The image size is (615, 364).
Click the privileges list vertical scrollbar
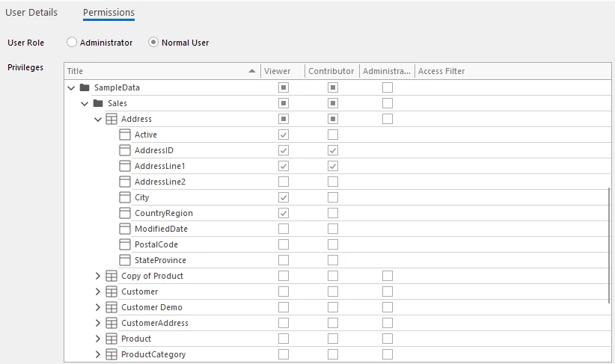point(610,247)
